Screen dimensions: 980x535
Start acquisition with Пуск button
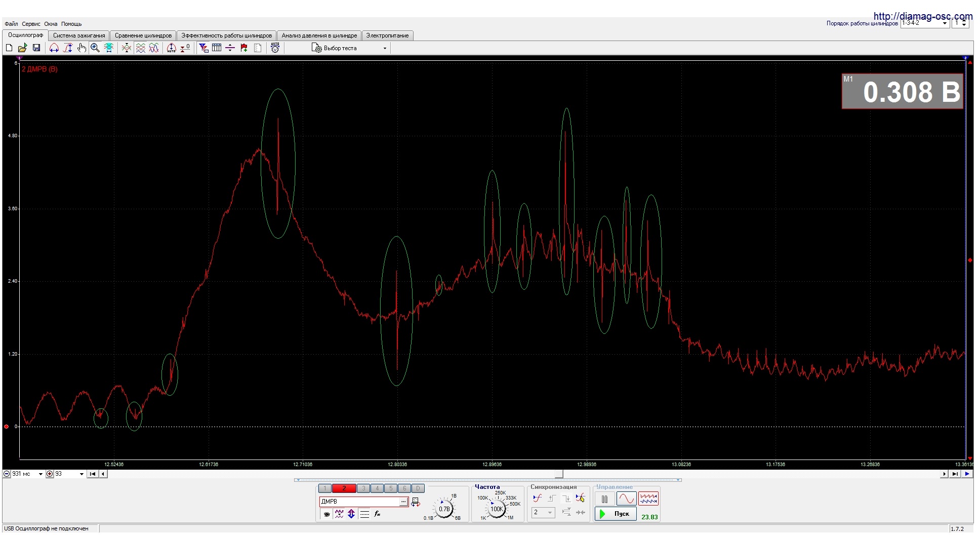pos(616,514)
